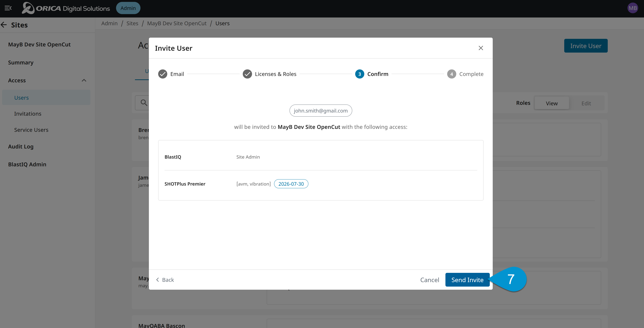Switch Roles toggle to View
Viewport: 644px width, 328px height.
pyautogui.click(x=552, y=103)
